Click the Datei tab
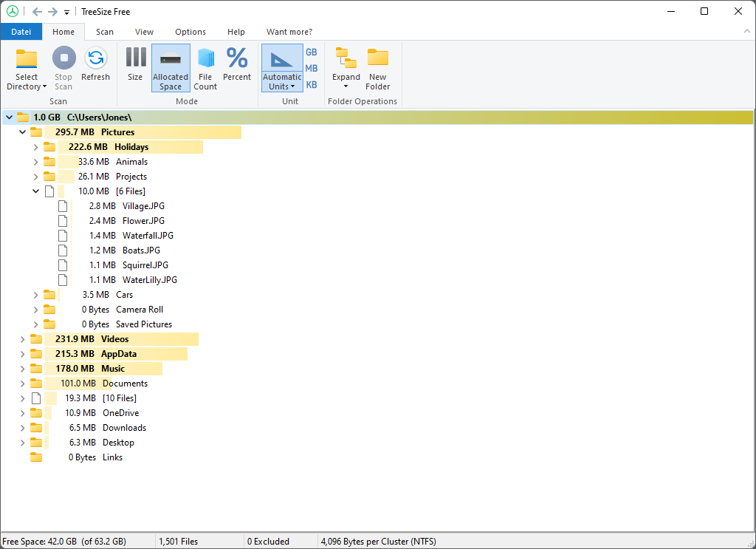Screen dimensions: 756x549 (x=21, y=32)
